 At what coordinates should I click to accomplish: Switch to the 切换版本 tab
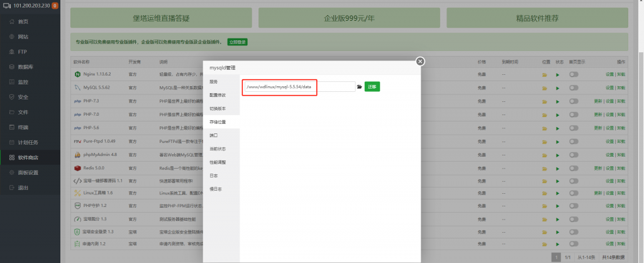pos(221,108)
